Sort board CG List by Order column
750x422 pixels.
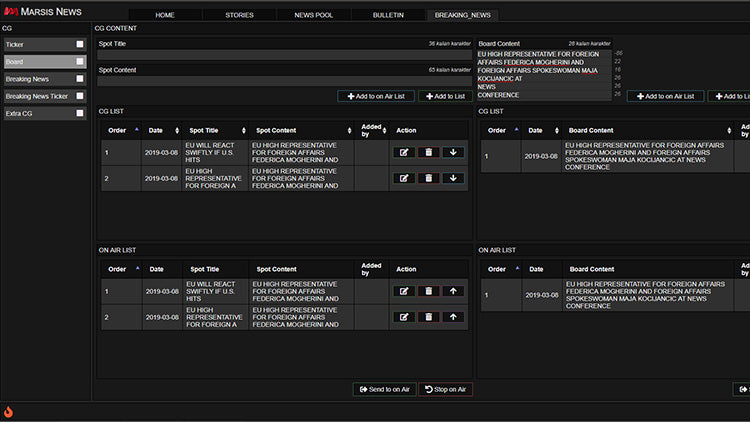499,130
